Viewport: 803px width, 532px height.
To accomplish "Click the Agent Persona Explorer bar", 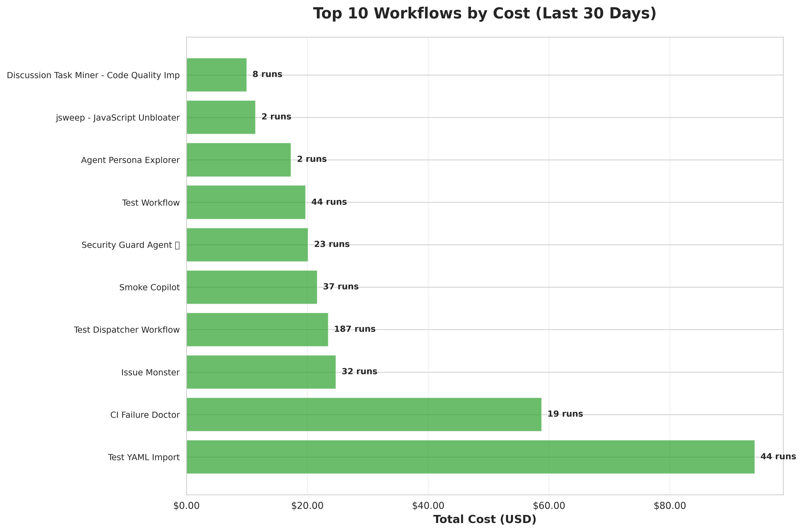I will [x=238, y=160].
